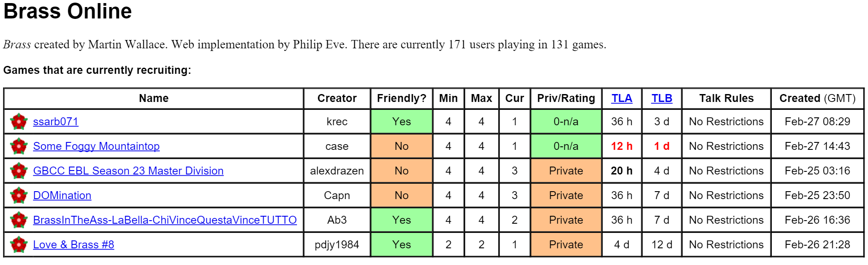Click the TLB column header link
868x265 pixels.
(662, 98)
